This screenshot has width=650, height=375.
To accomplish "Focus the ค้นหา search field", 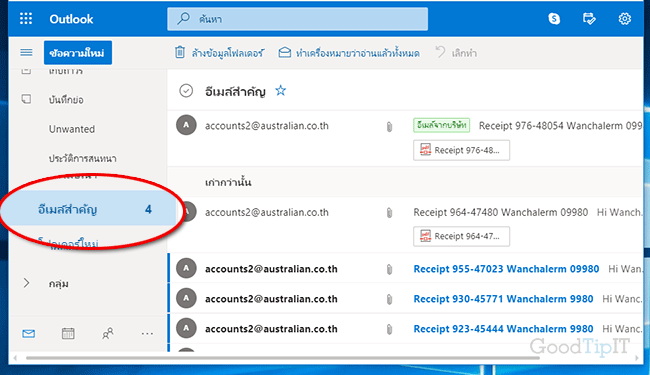I will pyautogui.click(x=298, y=19).
